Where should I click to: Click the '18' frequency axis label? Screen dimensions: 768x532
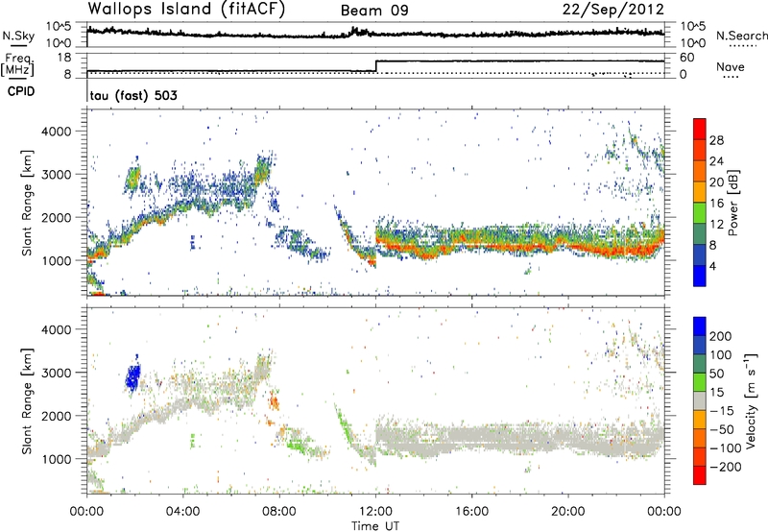pyautogui.click(x=64, y=58)
